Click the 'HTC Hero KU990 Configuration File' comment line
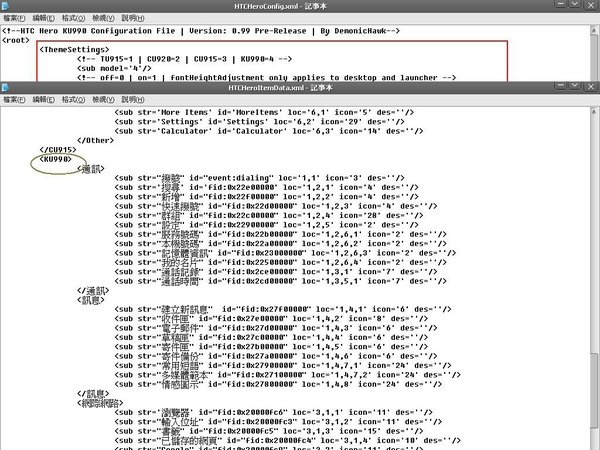 (x=201, y=31)
